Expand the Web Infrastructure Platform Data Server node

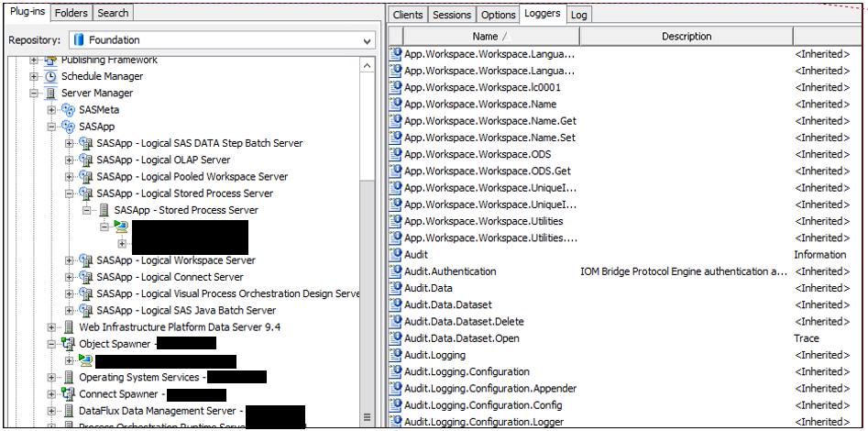coord(52,327)
